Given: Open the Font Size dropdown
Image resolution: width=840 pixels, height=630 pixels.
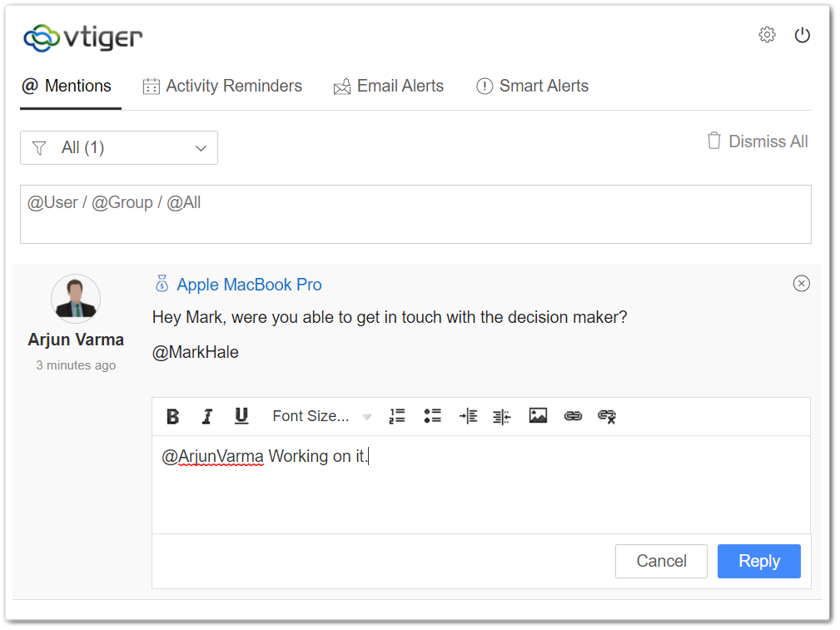Looking at the screenshot, I should (321, 416).
